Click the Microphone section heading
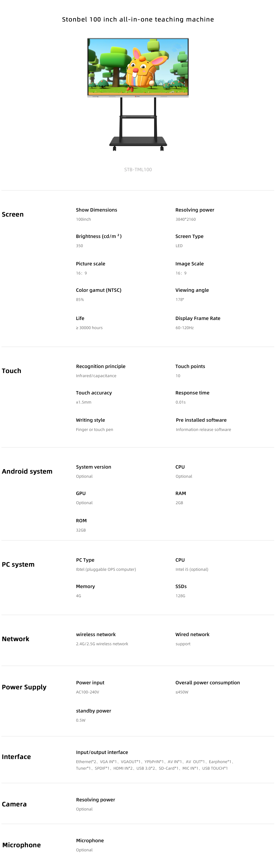276x868 pixels. [x=22, y=845]
